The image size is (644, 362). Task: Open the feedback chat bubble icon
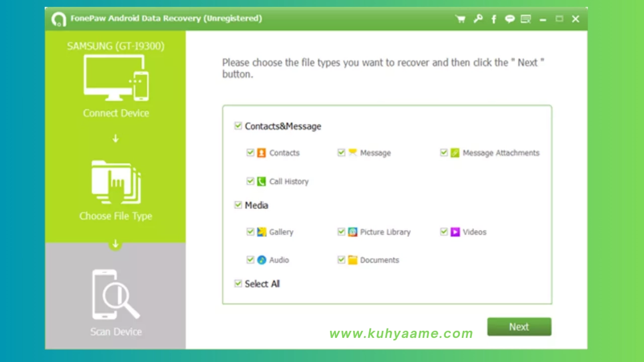(x=510, y=19)
